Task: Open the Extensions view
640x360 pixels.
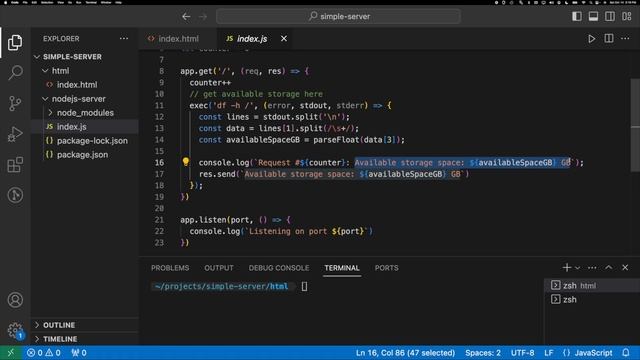Action: point(15,164)
